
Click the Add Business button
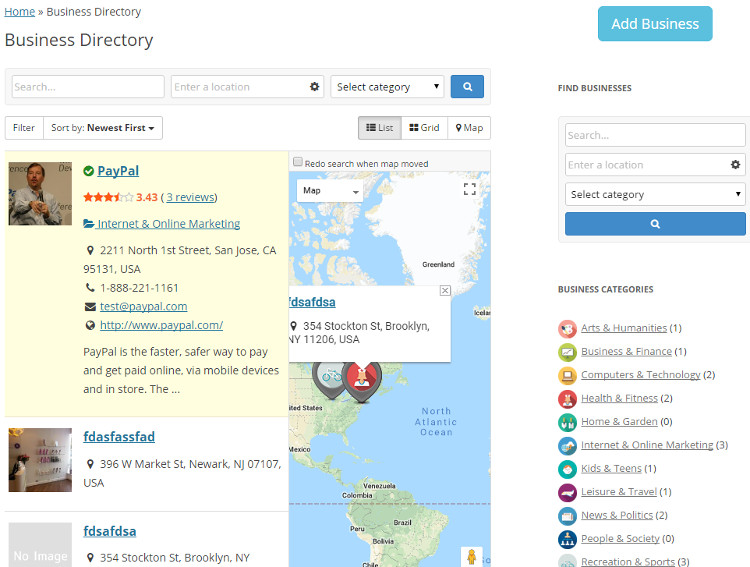click(655, 23)
